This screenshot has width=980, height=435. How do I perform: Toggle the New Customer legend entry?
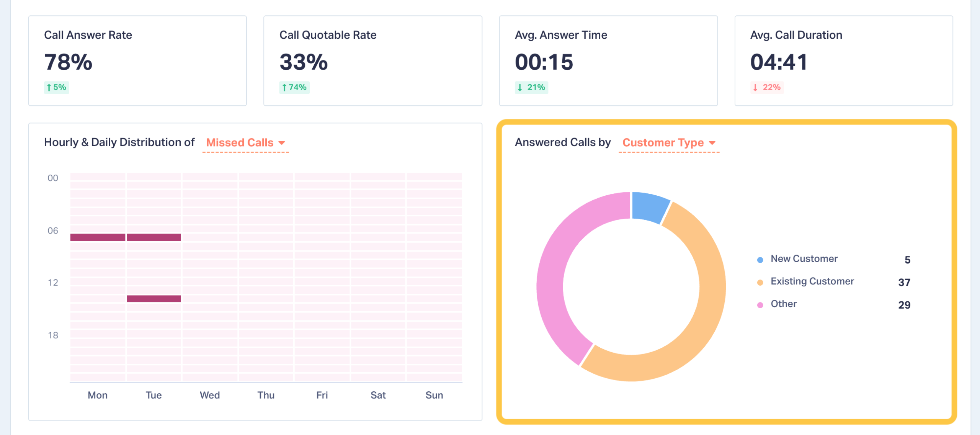[x=804, y=259]
